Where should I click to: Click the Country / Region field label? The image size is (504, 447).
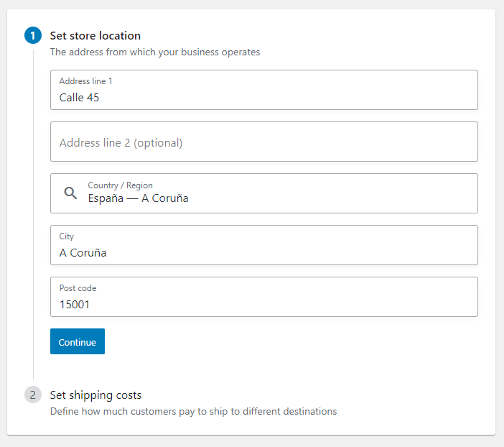tap(120, 185)
